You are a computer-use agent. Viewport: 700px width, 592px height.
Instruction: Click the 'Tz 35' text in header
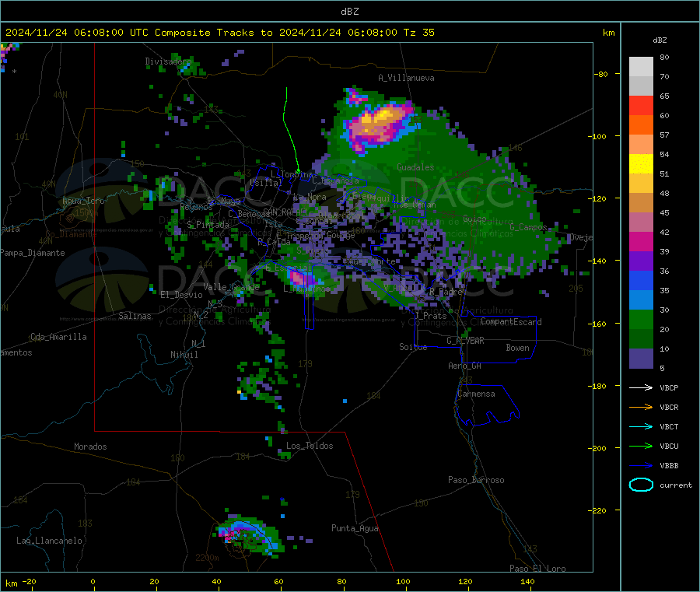click(x=418, y=33)
